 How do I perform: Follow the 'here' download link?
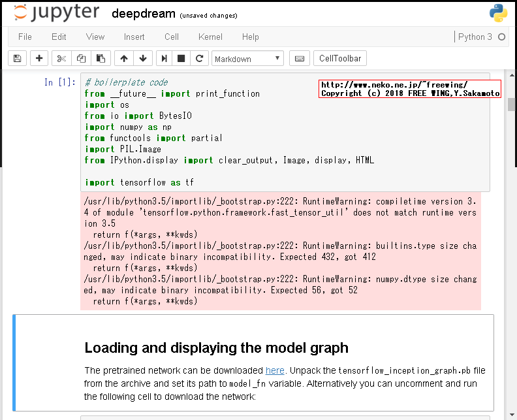tap(275, 370)
